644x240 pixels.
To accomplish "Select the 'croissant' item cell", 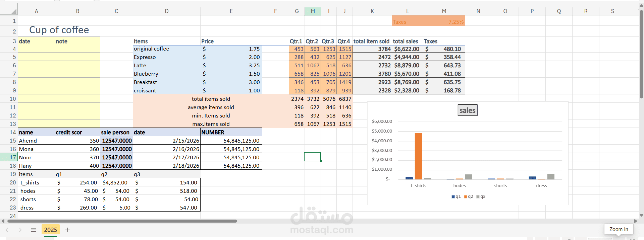I will point(167,91).
